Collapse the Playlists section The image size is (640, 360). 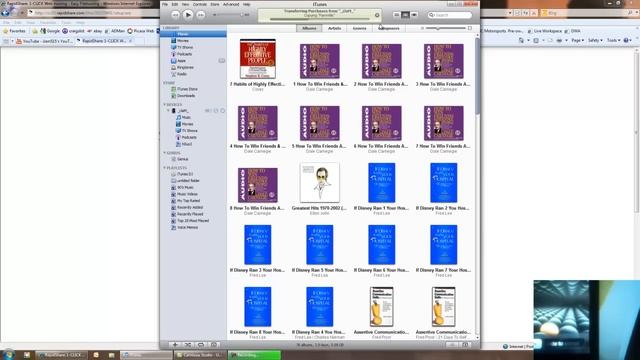tap(164, 168)
